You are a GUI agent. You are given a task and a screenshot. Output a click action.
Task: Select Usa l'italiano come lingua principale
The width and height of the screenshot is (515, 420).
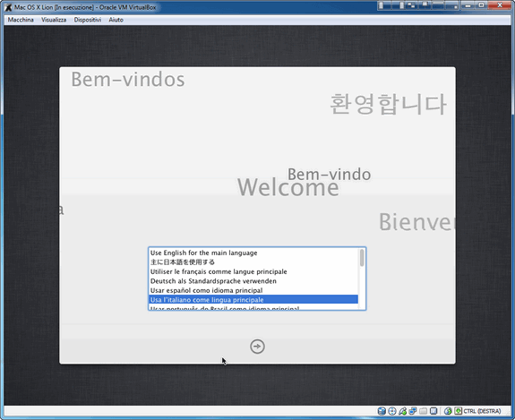253,299
